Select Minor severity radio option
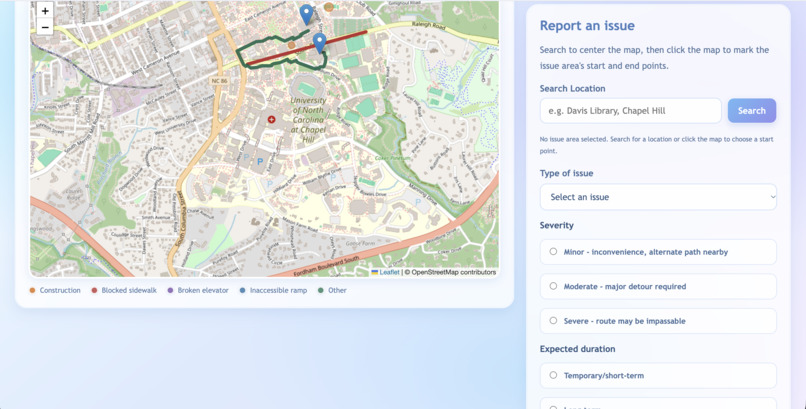The image size is (806, 409). (553, 251)
